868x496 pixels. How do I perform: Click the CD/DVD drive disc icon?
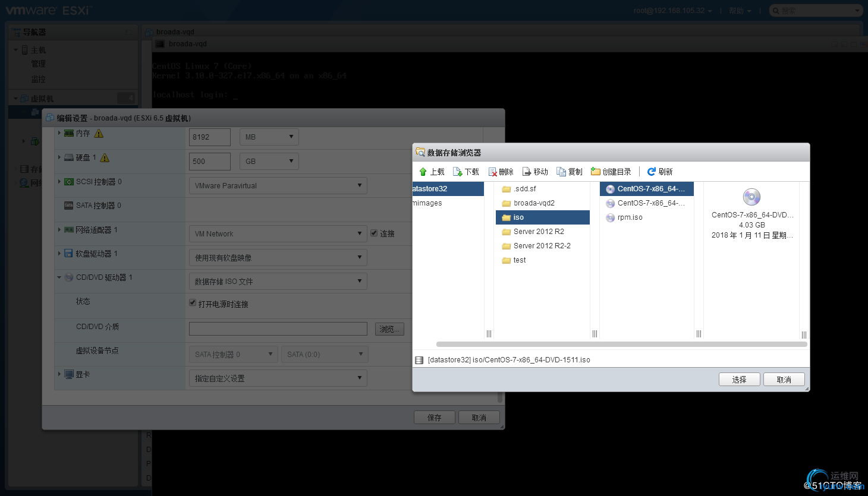68,277
